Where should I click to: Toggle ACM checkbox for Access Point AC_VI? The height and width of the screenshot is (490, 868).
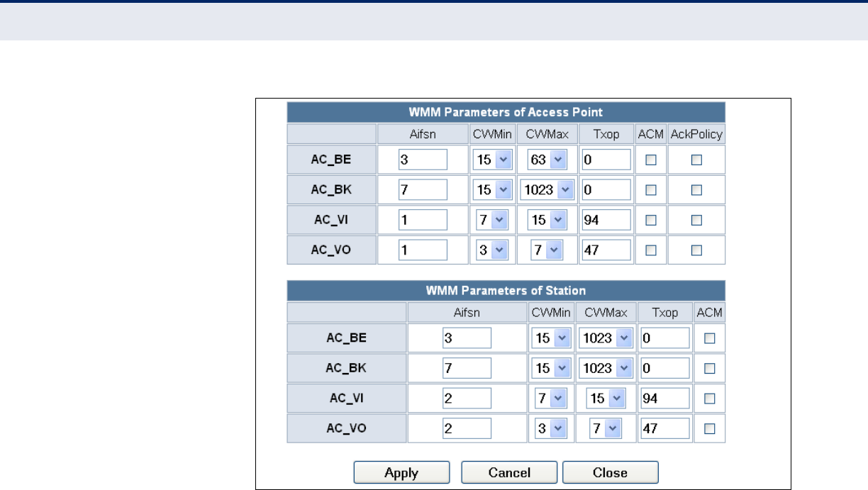[x=650, y=220]
